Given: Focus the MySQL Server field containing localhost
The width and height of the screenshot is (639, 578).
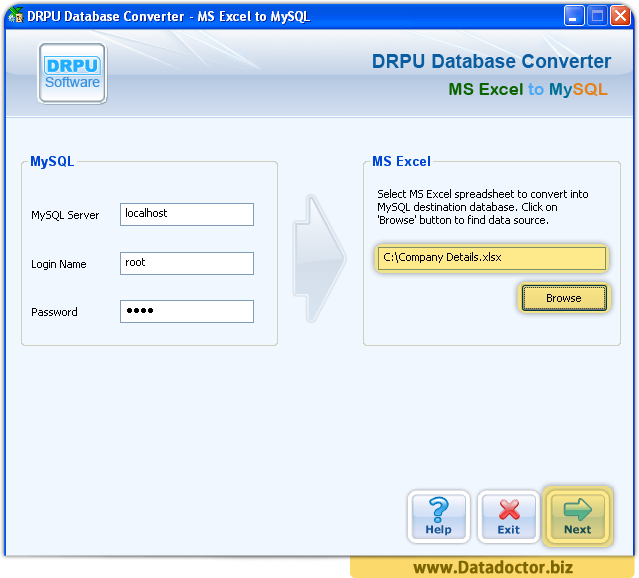Looking at the screenshot, I should [x=187, y=214].
